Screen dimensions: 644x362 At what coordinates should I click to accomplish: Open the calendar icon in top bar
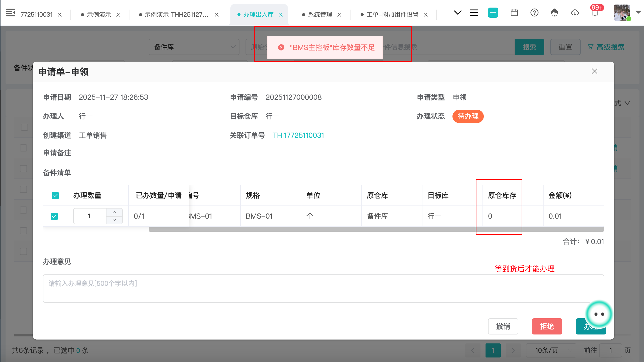(514, 13)
